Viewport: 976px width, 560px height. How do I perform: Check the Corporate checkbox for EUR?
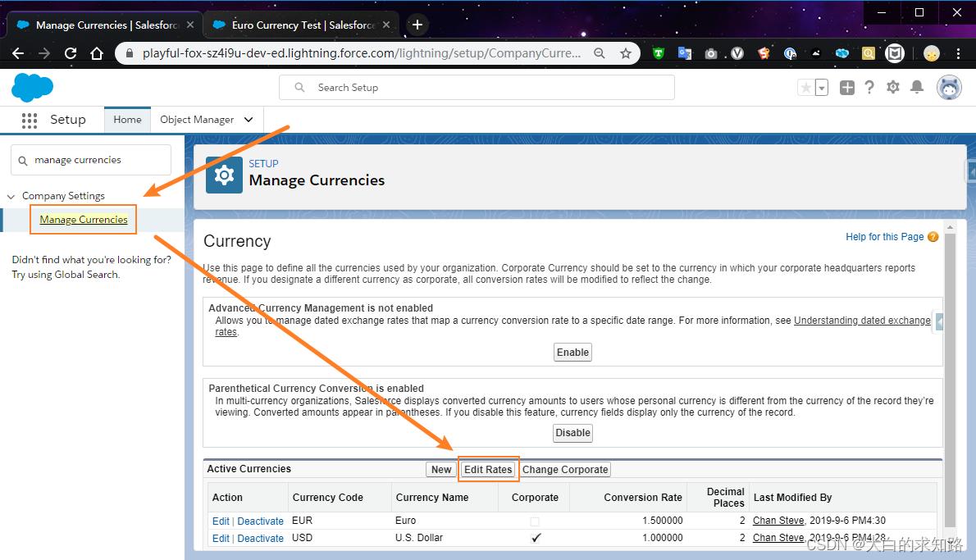coord(535,520)
